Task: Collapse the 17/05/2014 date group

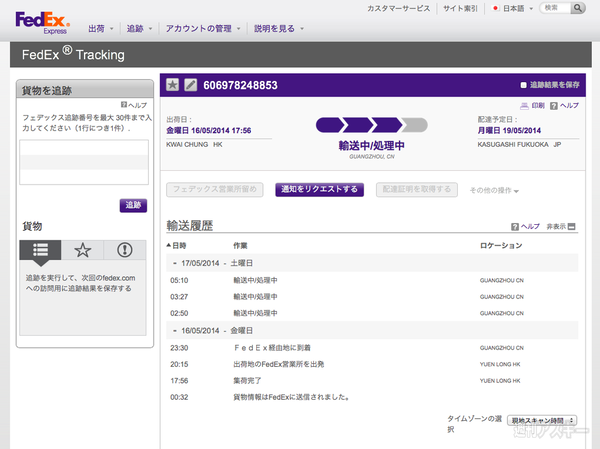Action: 175,264
